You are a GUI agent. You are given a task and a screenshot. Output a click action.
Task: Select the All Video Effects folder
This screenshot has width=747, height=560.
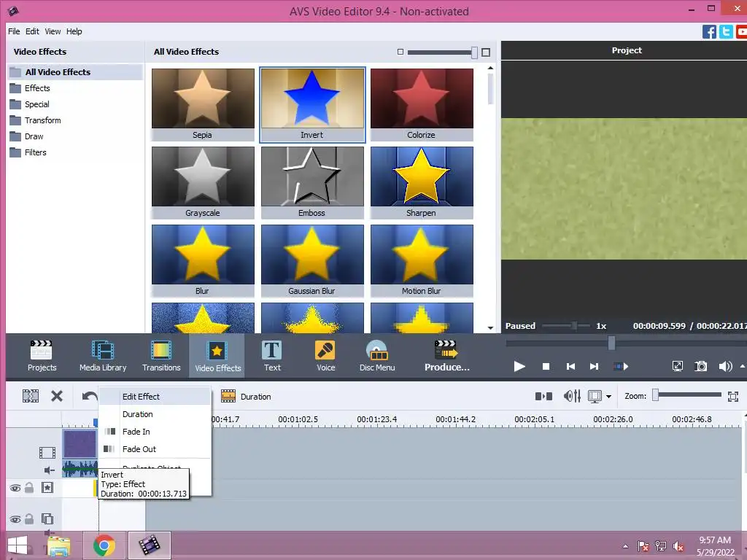[x=75, y=72]
